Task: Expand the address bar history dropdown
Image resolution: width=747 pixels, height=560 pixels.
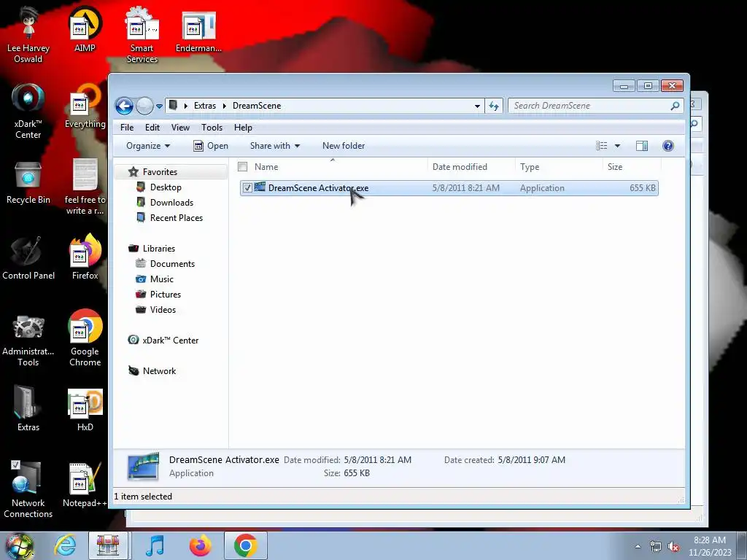Action: [477, 106]
